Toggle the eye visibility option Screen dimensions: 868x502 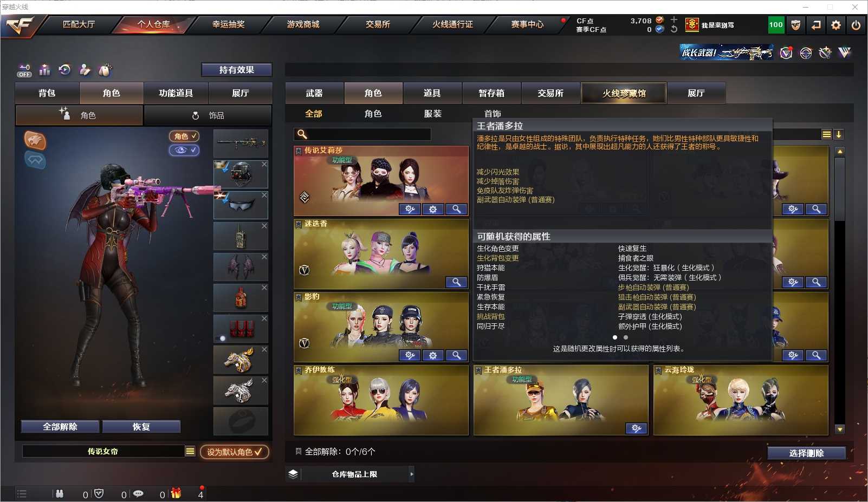[184, 150]
